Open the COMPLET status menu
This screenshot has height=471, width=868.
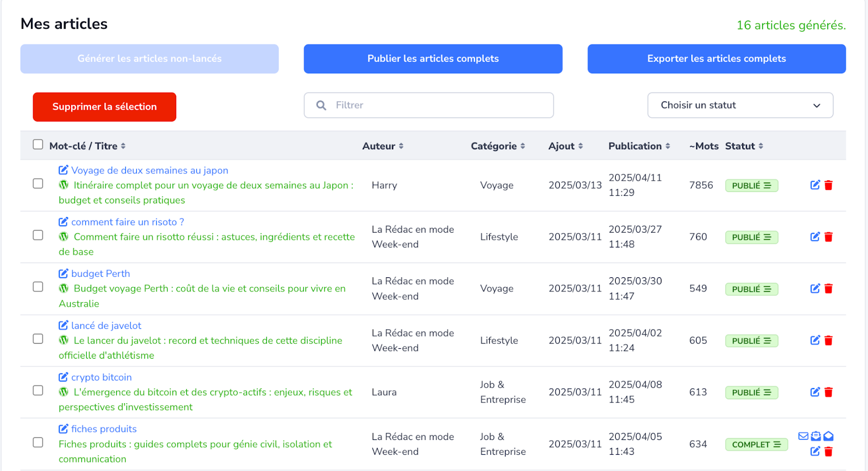pyautogui.click(x=756, y=444)
